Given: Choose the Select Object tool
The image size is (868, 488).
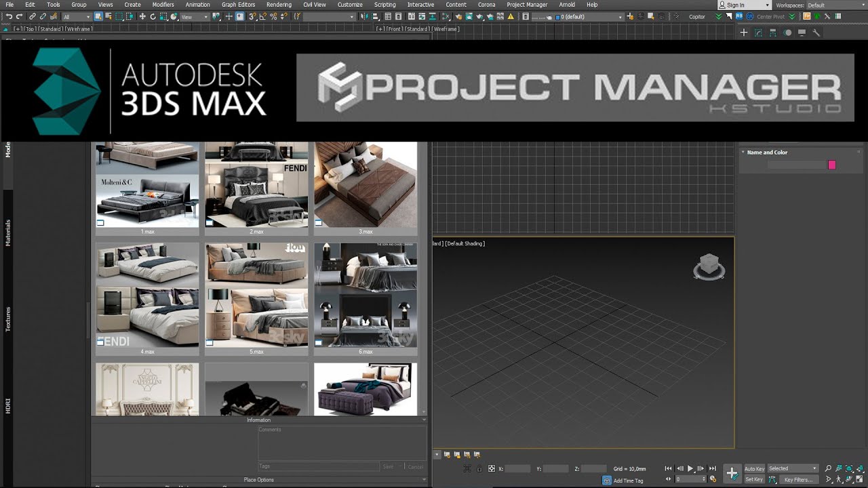Looking at the screenshot, I should click(x=98, y=16).
